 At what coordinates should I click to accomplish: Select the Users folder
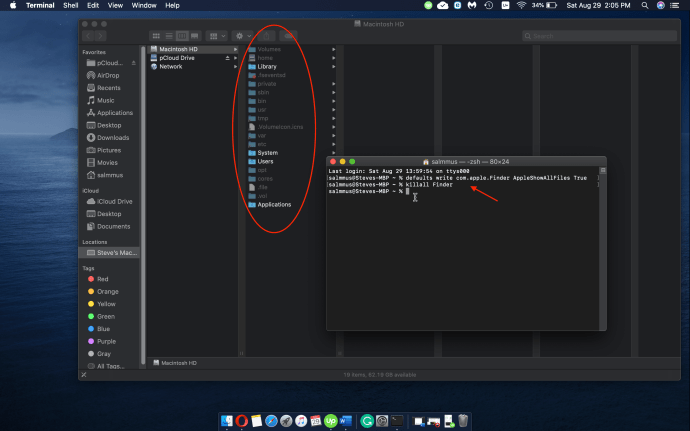pyautogui.click(x=265, y=162)
